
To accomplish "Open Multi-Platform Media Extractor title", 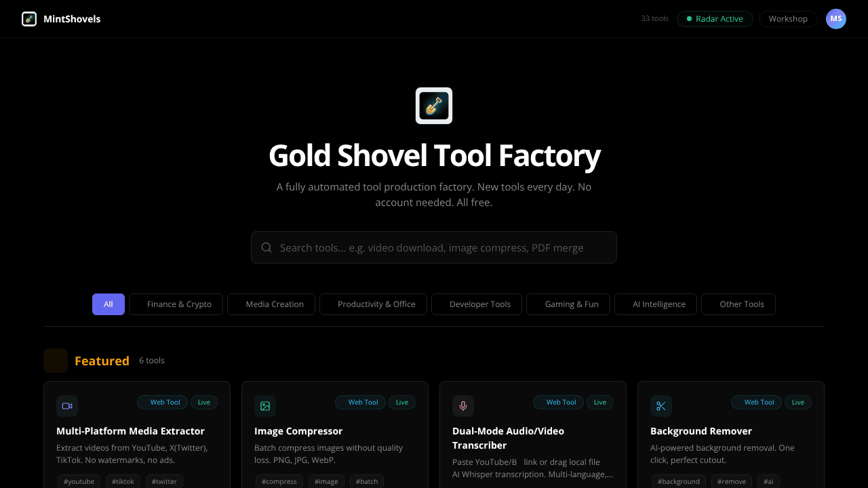I will click(130, 431).
